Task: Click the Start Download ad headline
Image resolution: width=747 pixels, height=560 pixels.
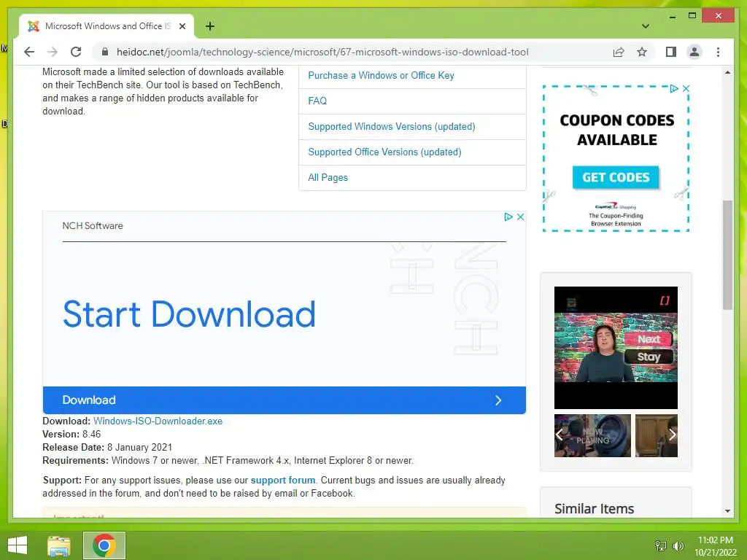Action: (x=189, y=314)
